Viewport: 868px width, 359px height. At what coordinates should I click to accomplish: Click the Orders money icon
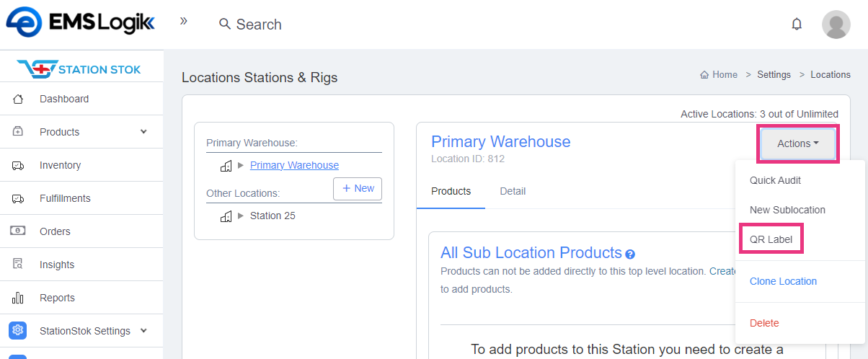(x=19, y=231)
